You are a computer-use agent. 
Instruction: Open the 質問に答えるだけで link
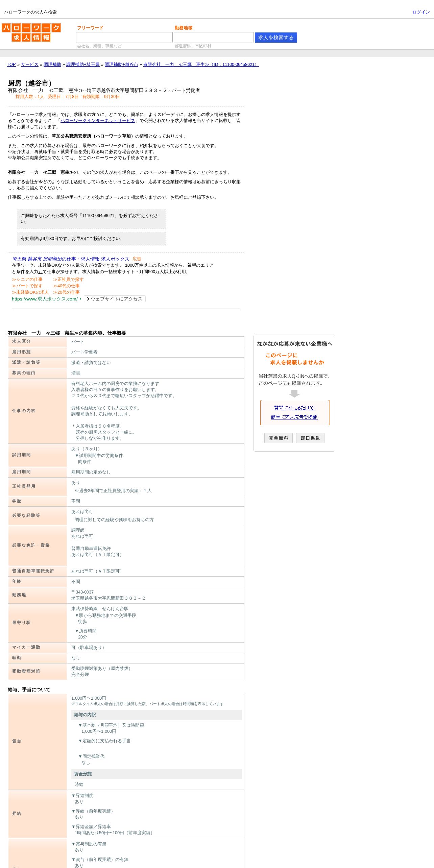[x=294, y=408]
